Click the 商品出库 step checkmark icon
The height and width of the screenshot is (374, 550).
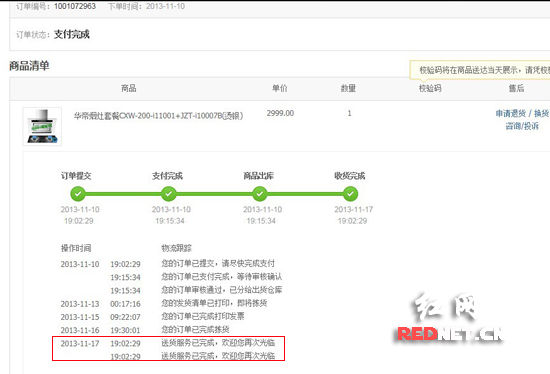(260, 194)
